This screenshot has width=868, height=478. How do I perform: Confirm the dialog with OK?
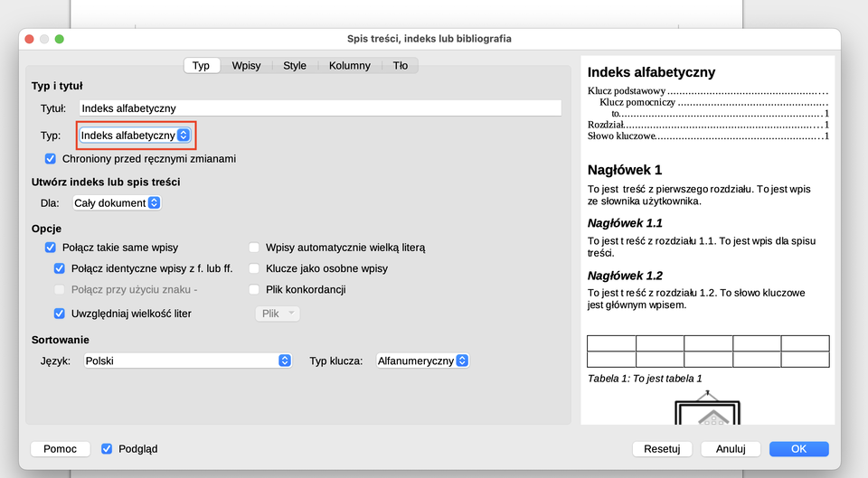point(798,449)
